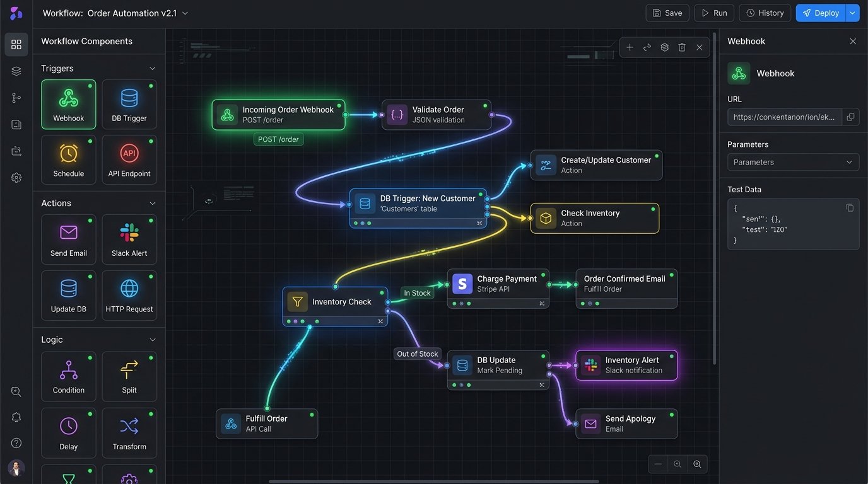Click the Out of Stock branch label

click(x=418, y=354)
